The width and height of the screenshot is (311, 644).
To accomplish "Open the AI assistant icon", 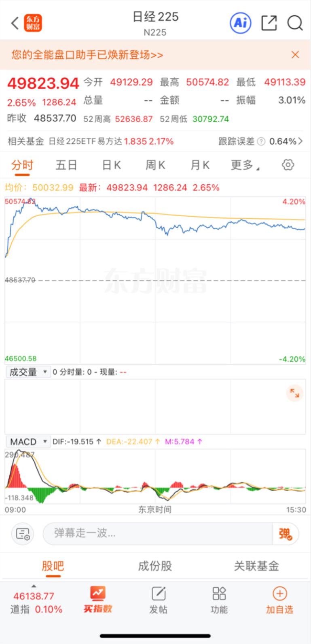I will click(240, 23).
